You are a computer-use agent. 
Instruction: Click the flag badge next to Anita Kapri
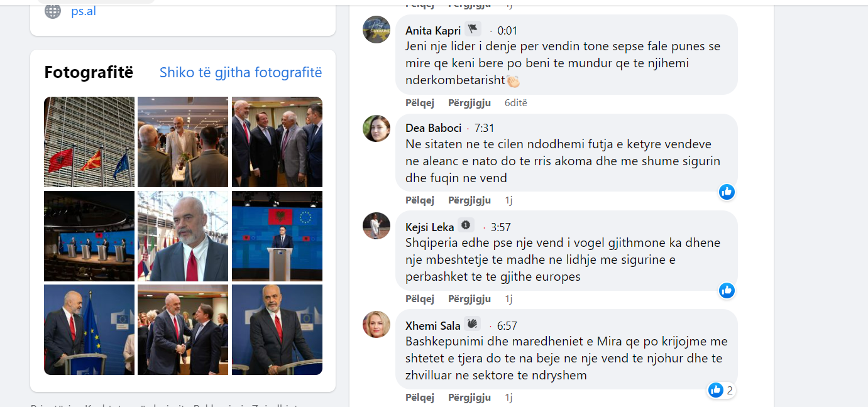472,29
